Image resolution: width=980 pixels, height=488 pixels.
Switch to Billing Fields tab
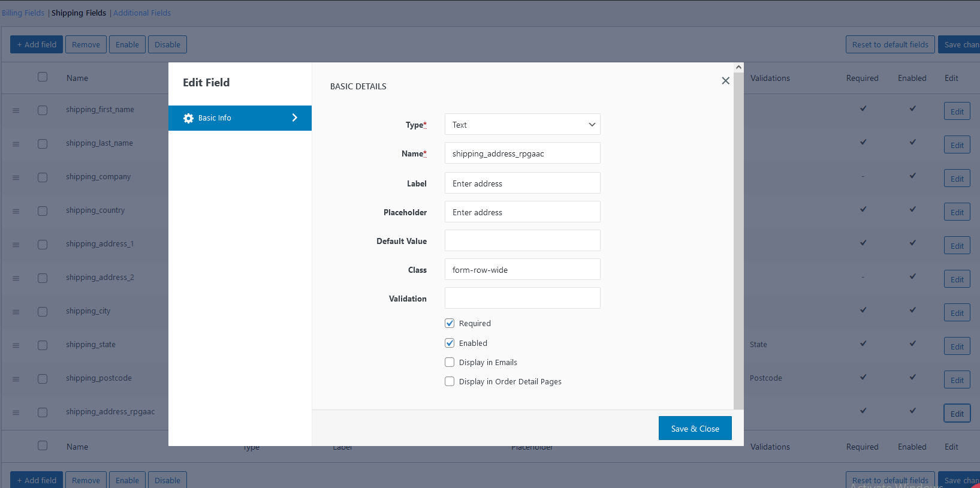23,13
